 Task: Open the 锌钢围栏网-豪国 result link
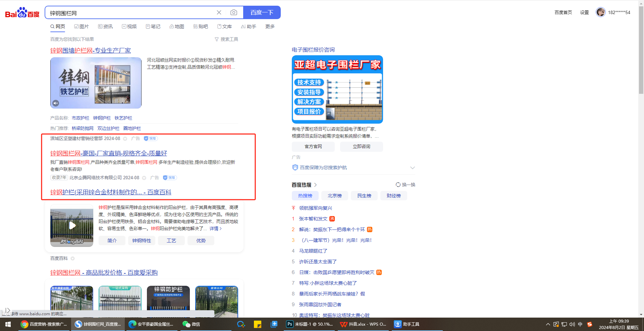[109, 153]
